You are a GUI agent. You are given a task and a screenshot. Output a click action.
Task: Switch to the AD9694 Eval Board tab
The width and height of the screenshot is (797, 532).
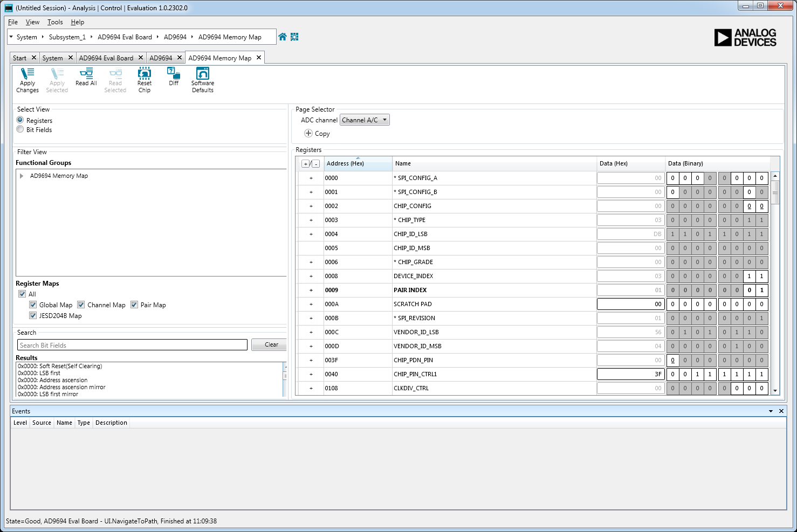click(106, 58)
